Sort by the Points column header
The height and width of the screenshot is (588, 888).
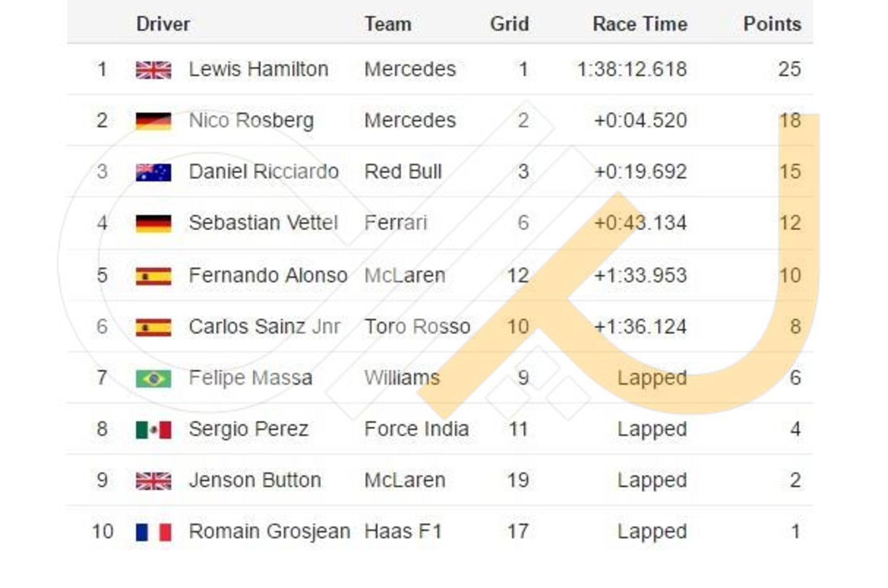(x=772, y=24)
